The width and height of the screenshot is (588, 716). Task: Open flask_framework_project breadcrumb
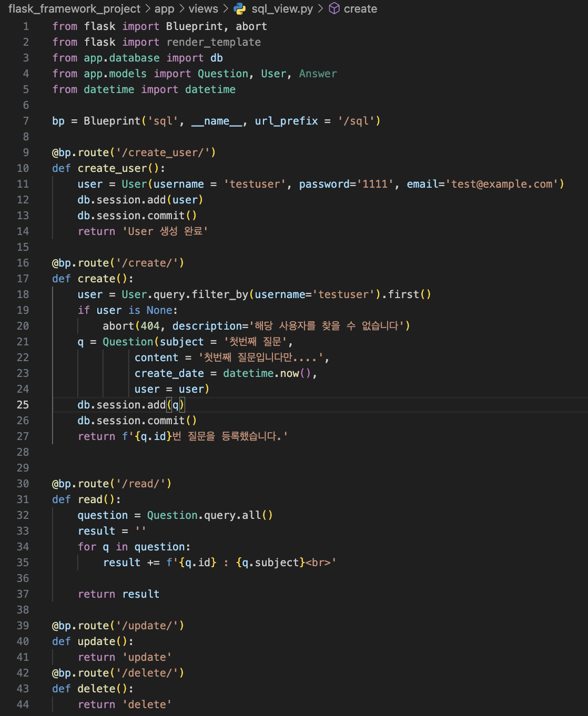pos(74,9)
